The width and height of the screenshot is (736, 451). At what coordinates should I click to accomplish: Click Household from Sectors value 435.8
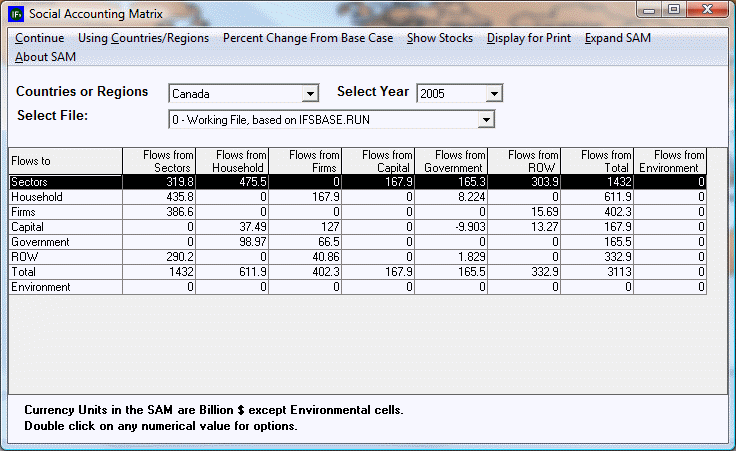point(159,197)
